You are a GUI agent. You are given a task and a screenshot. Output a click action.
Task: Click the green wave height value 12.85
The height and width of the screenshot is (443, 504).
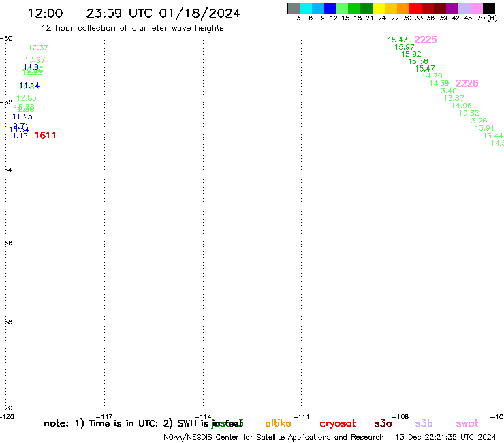27,98
